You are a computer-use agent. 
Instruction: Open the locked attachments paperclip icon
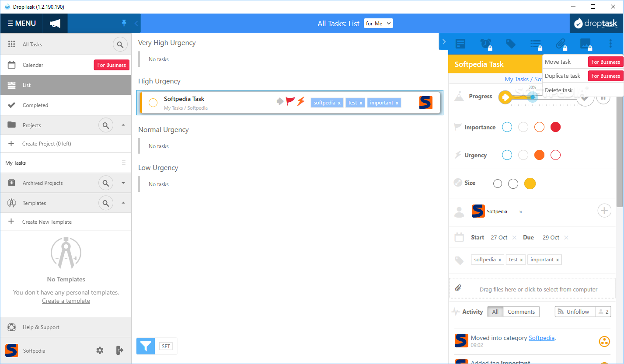(561, 44)
